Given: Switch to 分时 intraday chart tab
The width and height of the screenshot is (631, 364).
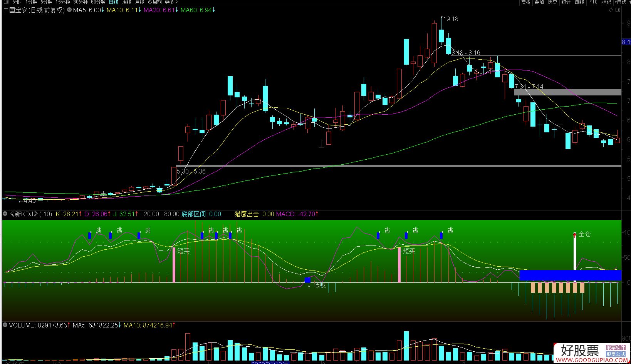Looking at the screenshot, I should click(17, 2).
